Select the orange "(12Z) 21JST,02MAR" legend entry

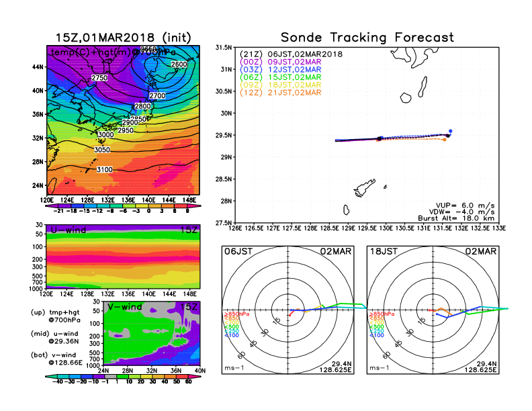point(280,93)
